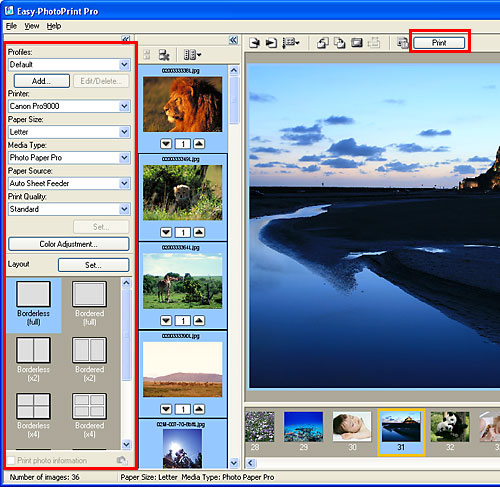The height and width of the screenshot is (487, 500).
Task: Select the Bordered (x4) layout
Action: (89, 416)
